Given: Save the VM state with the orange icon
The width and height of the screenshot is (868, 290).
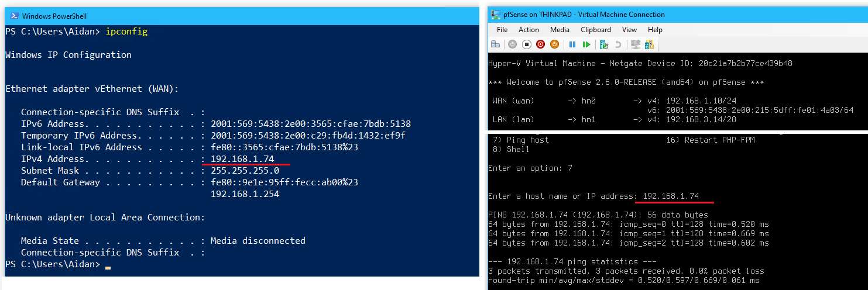Looking at the screenshot, I should click(554, 44).
